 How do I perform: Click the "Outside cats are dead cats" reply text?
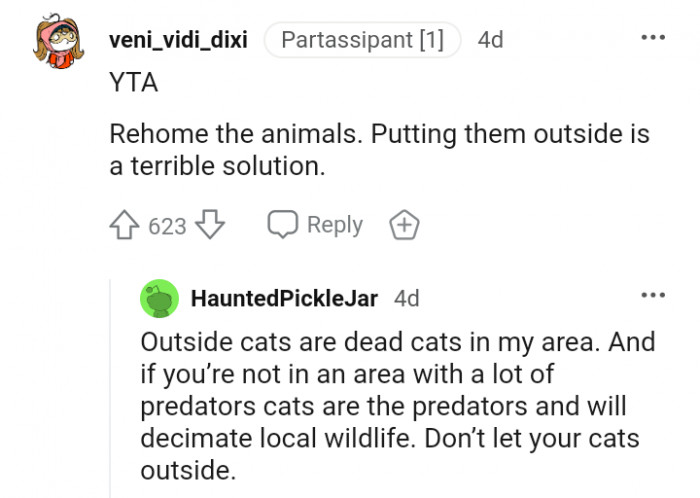(370, 342)
